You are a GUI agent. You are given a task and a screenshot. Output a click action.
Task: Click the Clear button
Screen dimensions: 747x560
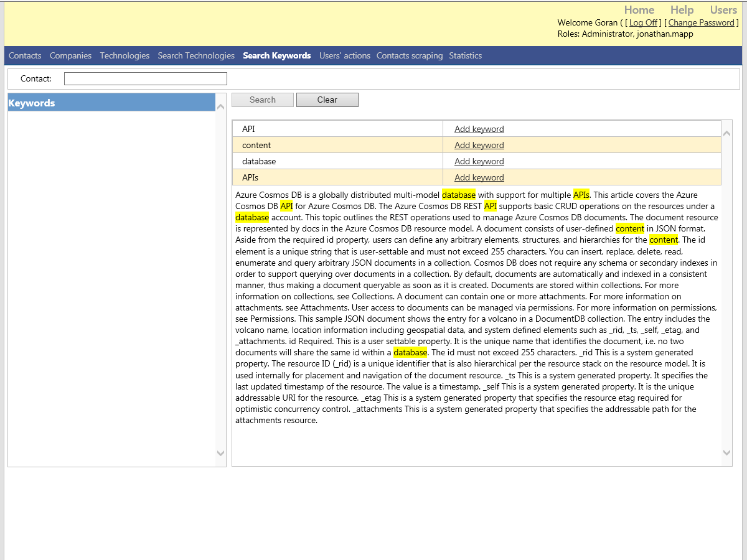click(x=327, y=100)
